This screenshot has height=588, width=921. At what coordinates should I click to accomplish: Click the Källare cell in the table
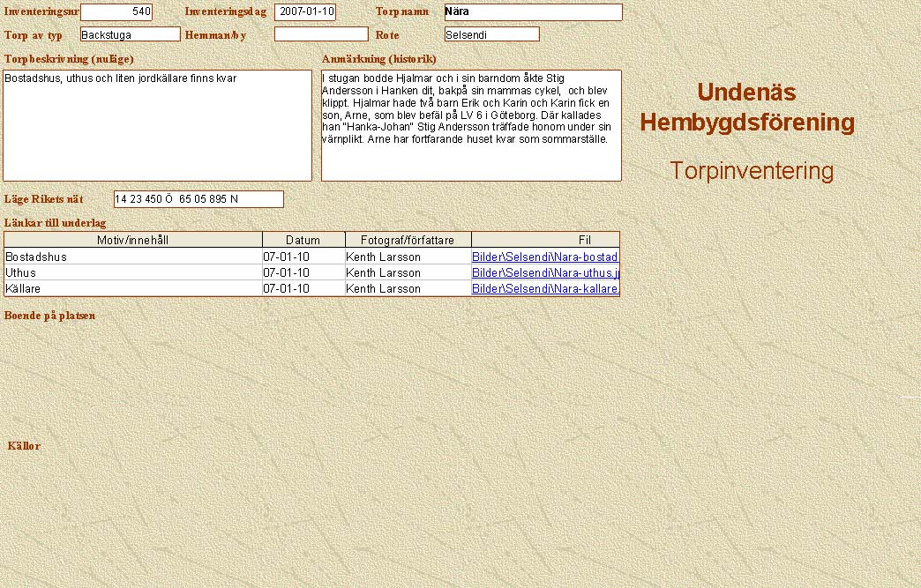tap(133, 289)
